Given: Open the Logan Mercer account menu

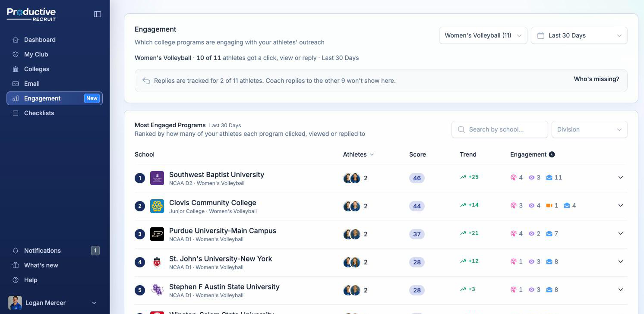Looking at the screenshot, I should (x=54, y=303).
